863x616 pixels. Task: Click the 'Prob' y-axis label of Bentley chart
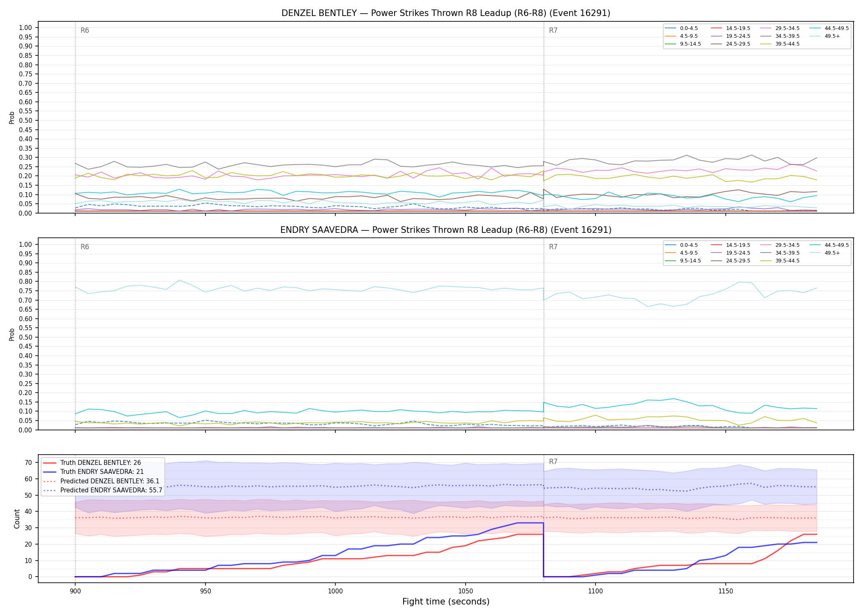coord(12,117)
